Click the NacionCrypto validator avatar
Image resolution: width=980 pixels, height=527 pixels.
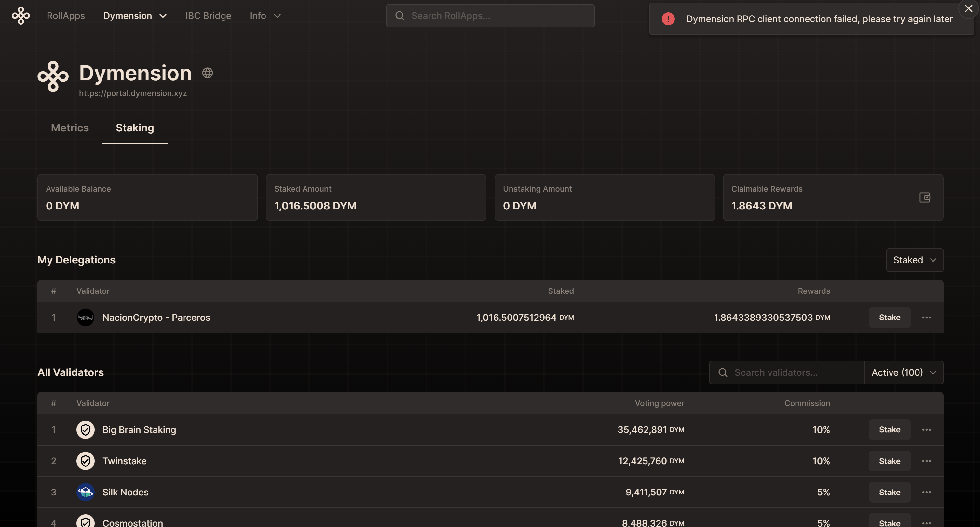point(85,318)
